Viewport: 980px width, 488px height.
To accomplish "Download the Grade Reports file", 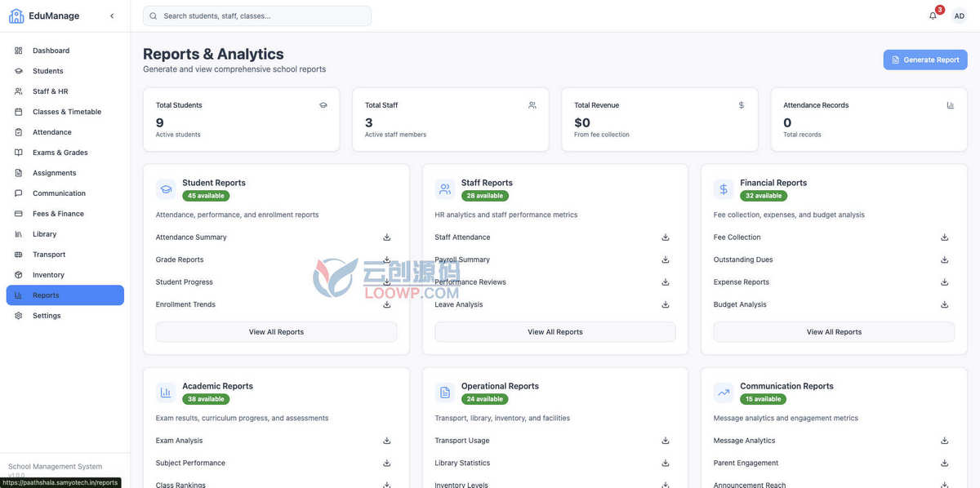I will [387, 260].
